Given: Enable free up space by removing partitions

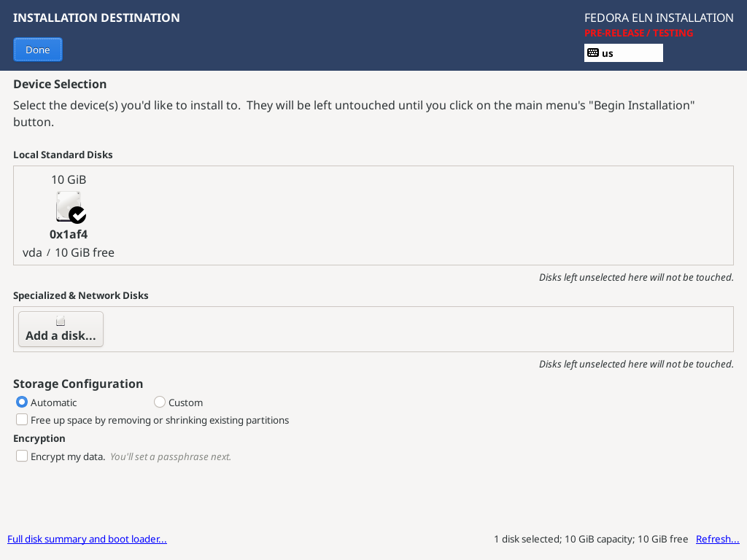Looking at the screenshot, I should (x=21, y=419).
